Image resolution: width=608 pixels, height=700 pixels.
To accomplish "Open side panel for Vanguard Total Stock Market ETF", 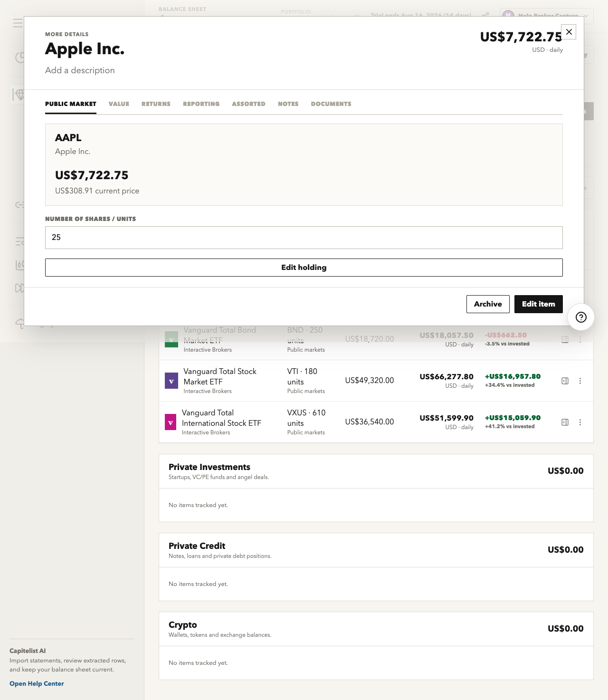I will click(565, 381).
